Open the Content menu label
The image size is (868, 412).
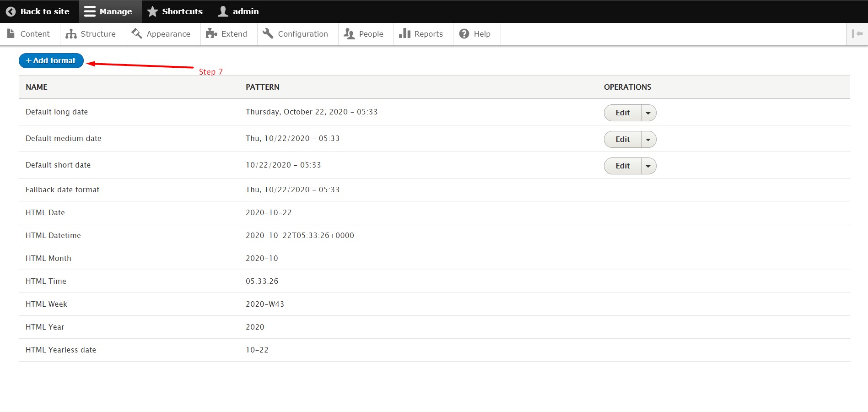[x=35, y=34]
